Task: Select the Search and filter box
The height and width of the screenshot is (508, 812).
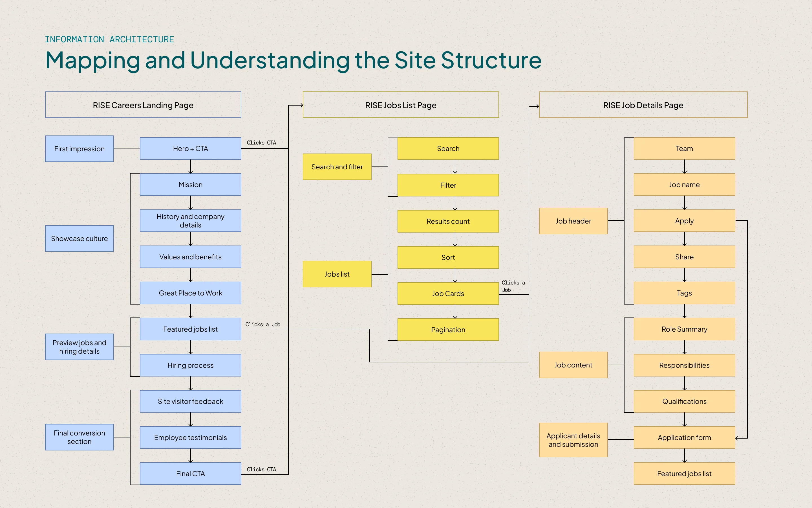Action: [x=337, y=167]
